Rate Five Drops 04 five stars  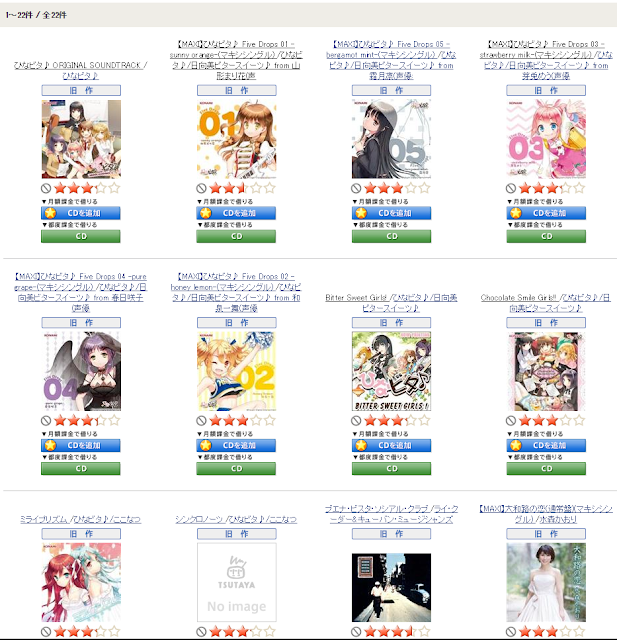click(115, 420)
